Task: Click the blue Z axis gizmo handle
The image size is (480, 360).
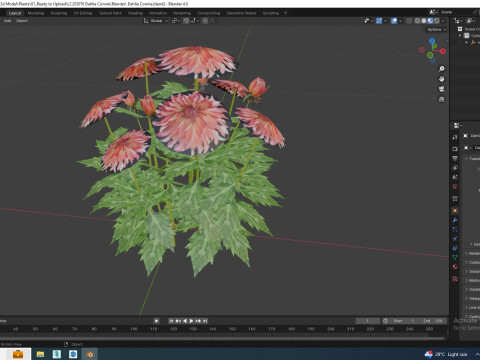Action: (x=432, y=41)
